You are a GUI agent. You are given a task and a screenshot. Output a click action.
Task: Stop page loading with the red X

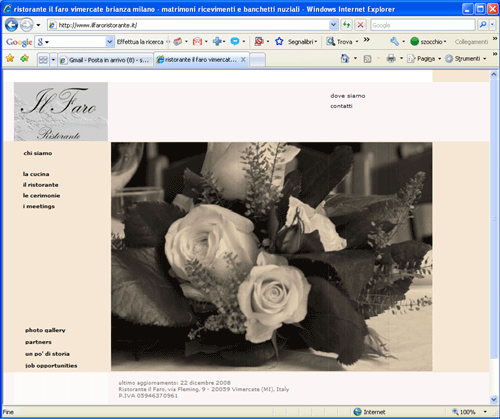pyautogui.click(x=360, y=25)
